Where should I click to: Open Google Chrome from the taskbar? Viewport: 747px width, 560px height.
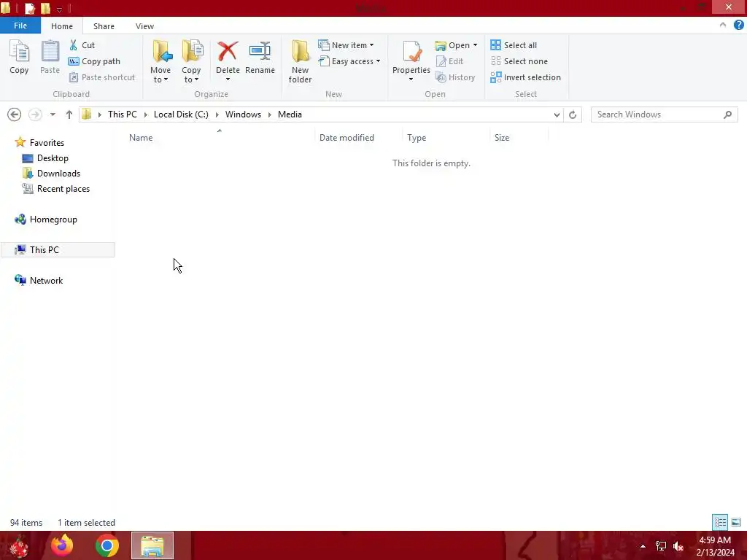pyautogui.click(x=107, y=545)
